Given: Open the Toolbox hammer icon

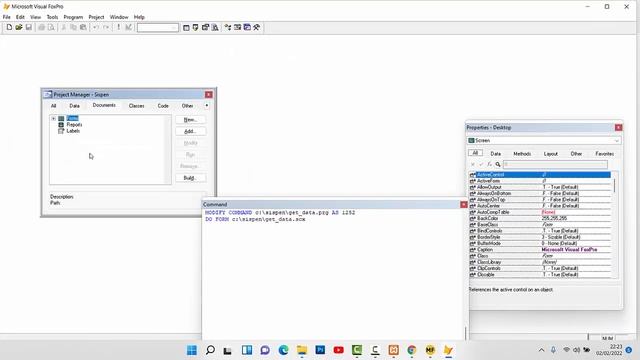Looking at the screenshot, I should click(x=257, y=27).
